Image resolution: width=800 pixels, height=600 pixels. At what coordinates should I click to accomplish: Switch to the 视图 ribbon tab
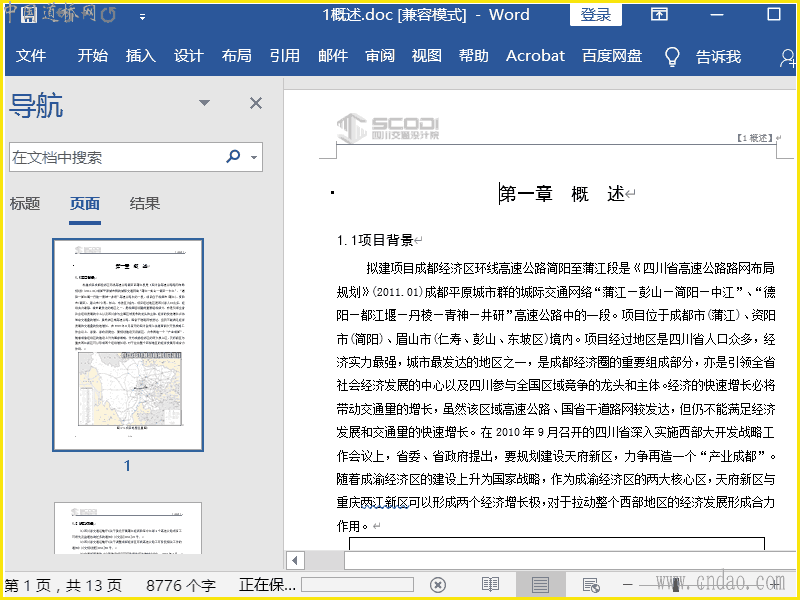click(x=427, y=55)
